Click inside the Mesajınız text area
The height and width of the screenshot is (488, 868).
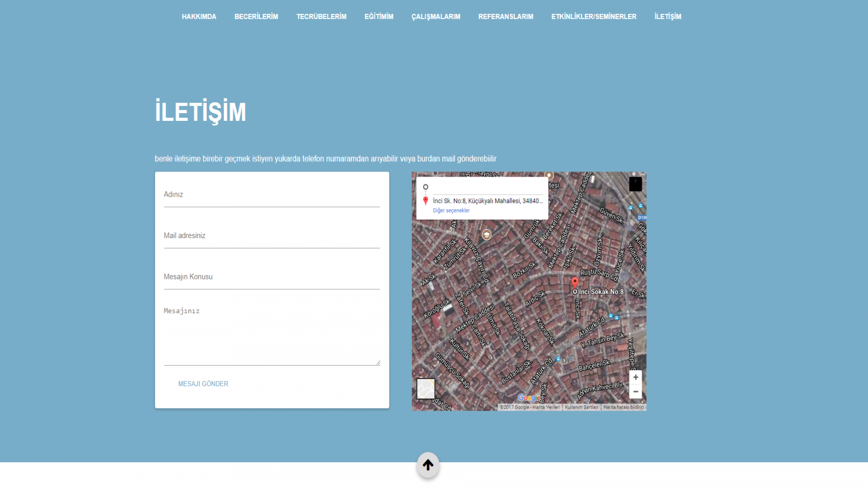coord(272,335)
